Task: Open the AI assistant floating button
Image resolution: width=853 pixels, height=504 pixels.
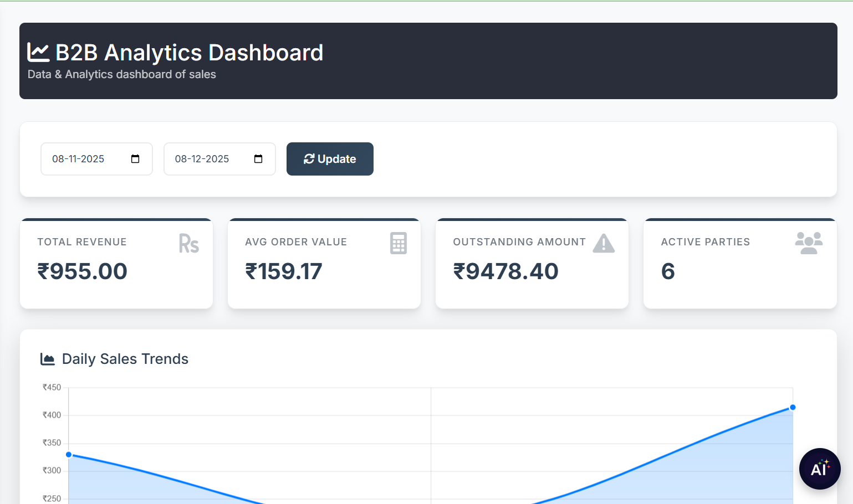Action: (819, 469)
